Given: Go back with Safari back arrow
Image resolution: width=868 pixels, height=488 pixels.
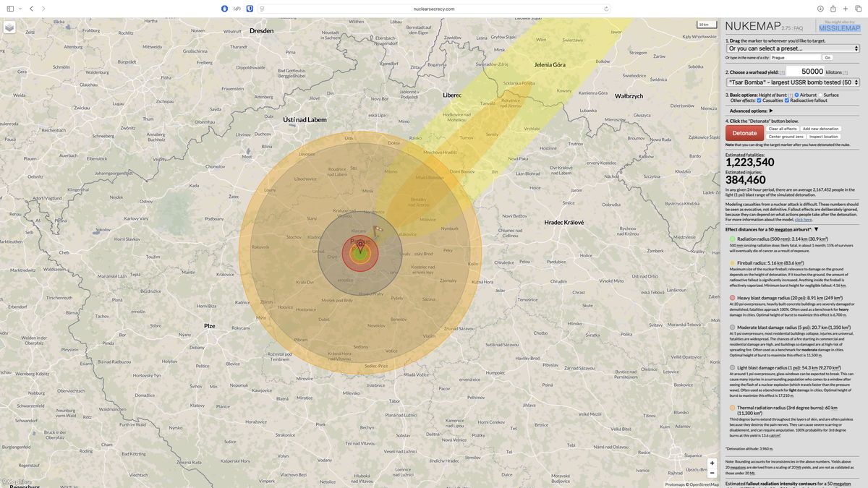Looking at the screenshot, I should tap(31, 9).
